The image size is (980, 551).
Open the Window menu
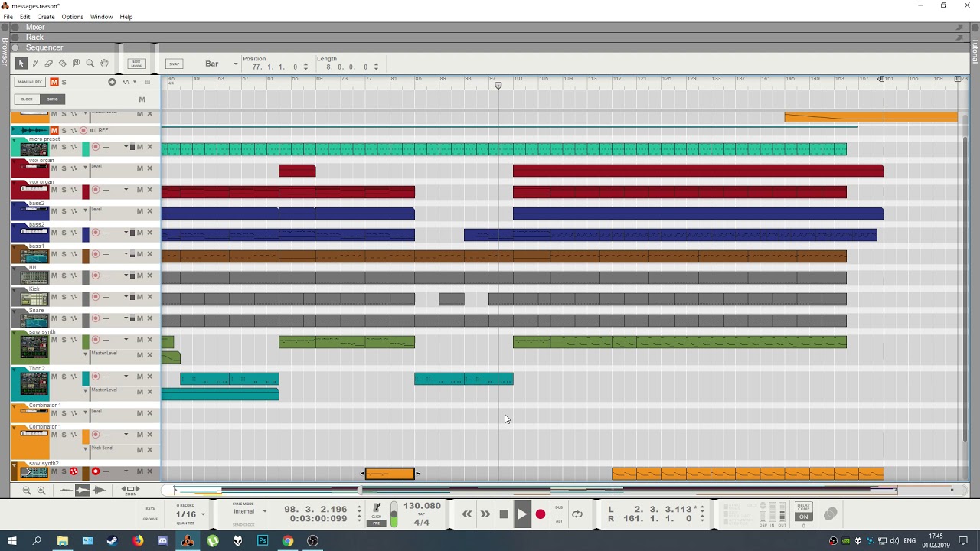pos(101,16)
